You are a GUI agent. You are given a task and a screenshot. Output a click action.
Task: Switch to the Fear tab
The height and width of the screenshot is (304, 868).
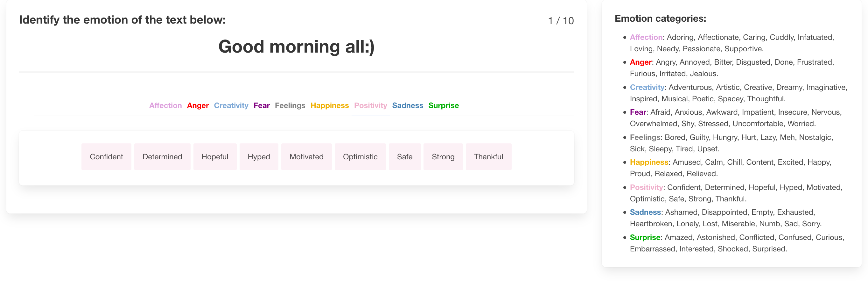click(x=262, y=105)
